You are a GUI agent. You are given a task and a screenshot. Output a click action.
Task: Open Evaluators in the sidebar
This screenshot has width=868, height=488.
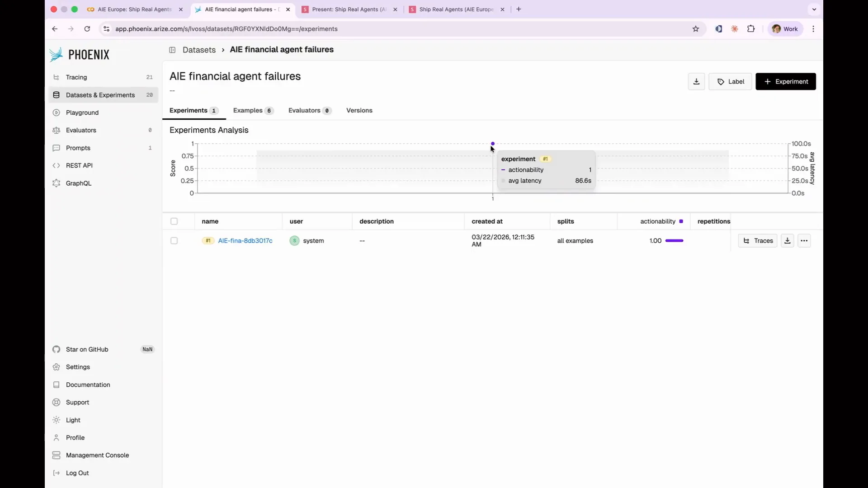coord(103,130)
